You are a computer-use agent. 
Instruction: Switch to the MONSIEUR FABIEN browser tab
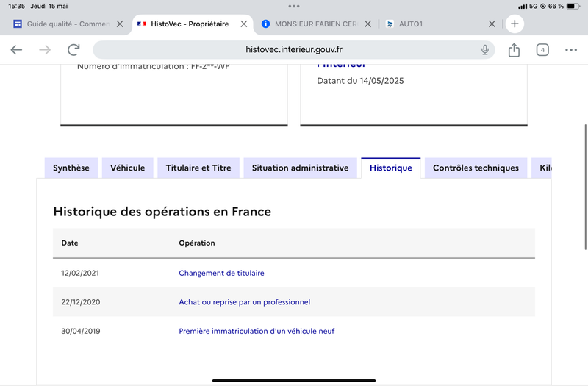(316, 24)
